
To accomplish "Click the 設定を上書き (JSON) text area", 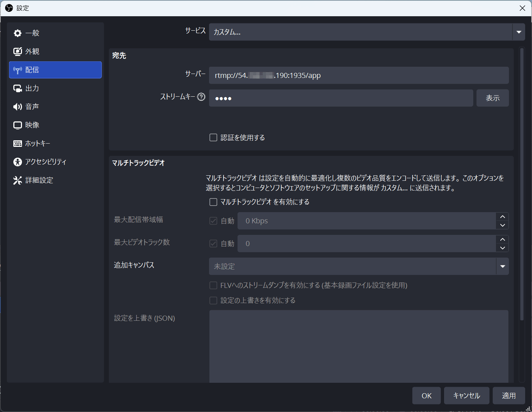I will pyautogui.click(x=359, y=346).
